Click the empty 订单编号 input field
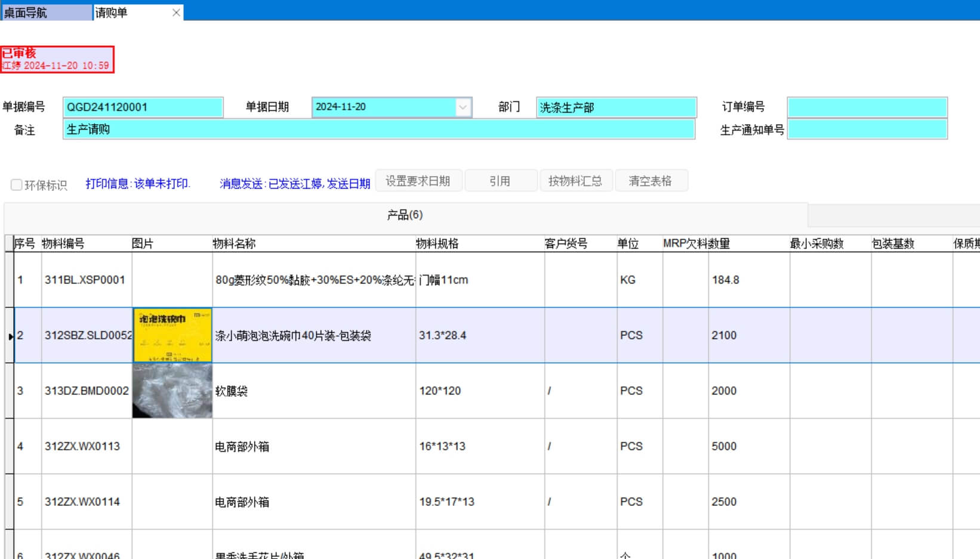This screenshot has width=980, height=559. (x=867, y=107)
